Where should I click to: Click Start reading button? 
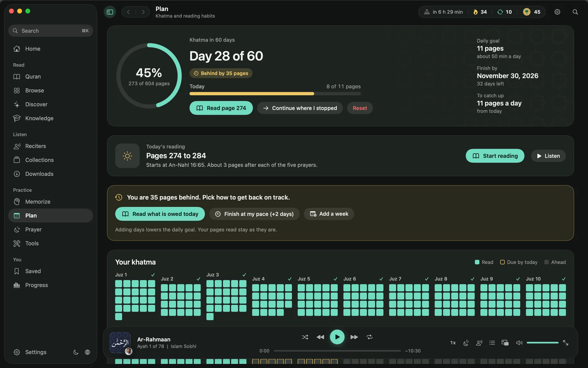[495, 156]
